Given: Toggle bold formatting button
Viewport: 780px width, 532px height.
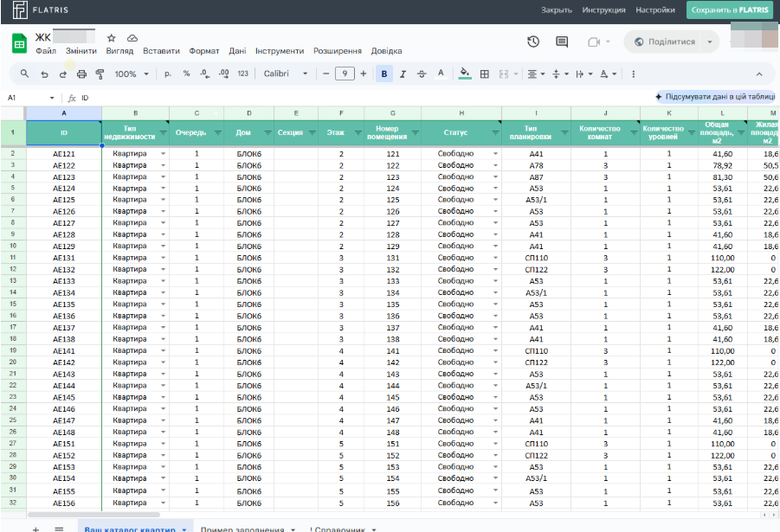Looking at the screenshot, I should coord(384,74).
